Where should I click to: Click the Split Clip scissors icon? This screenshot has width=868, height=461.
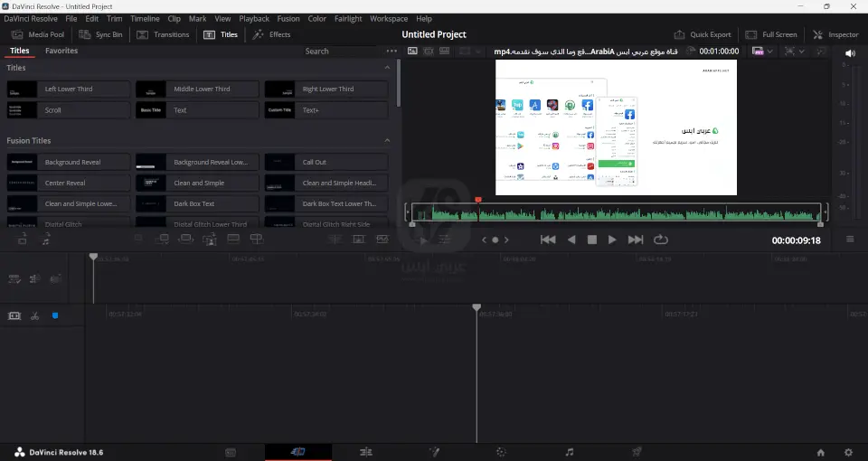coord(35,315)
